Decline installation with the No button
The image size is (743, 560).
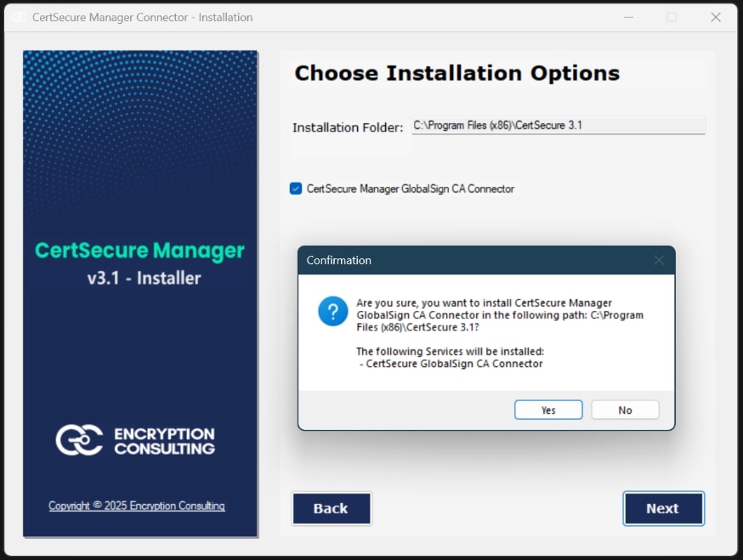(625, 410)
